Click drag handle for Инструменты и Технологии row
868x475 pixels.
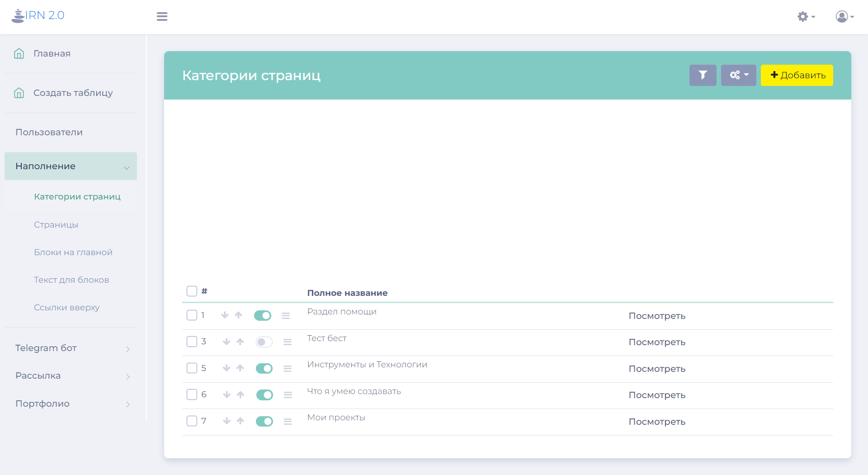click(x=288, y=369)
